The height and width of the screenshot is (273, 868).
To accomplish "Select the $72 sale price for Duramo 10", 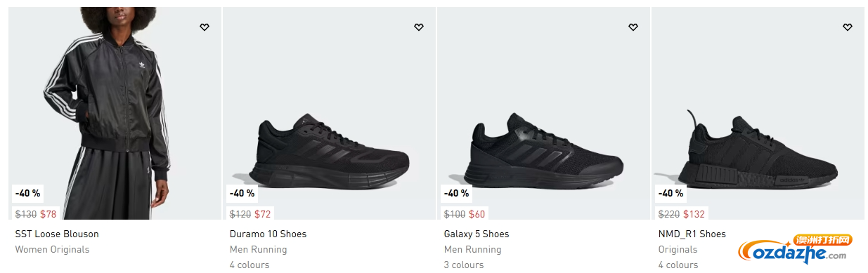I will pyautogui.click(x=262, y=214).
